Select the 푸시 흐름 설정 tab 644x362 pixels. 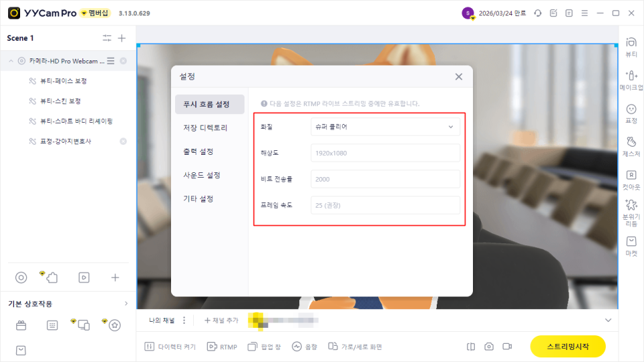(209, 105)
